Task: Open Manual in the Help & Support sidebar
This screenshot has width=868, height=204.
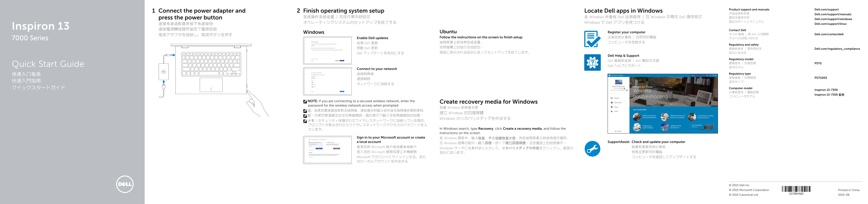Action: point(615,107)
